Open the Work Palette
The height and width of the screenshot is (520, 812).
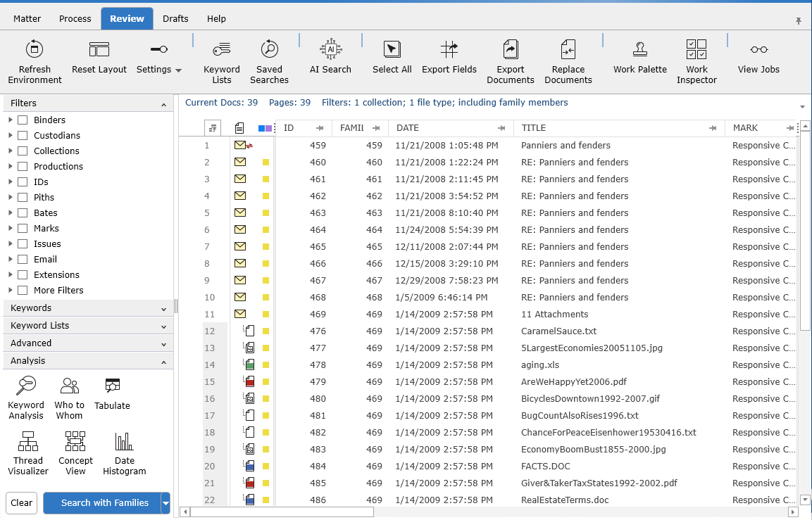pos(640,58)
